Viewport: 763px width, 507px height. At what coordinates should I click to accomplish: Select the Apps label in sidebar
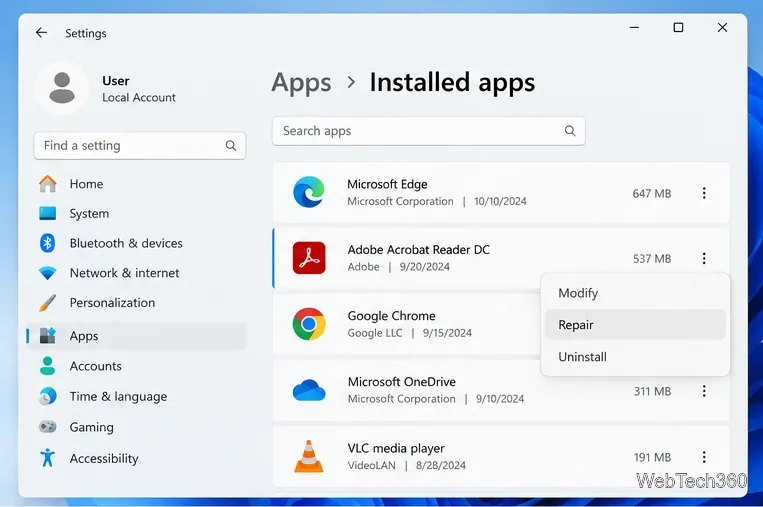click(x=84, y=336)
